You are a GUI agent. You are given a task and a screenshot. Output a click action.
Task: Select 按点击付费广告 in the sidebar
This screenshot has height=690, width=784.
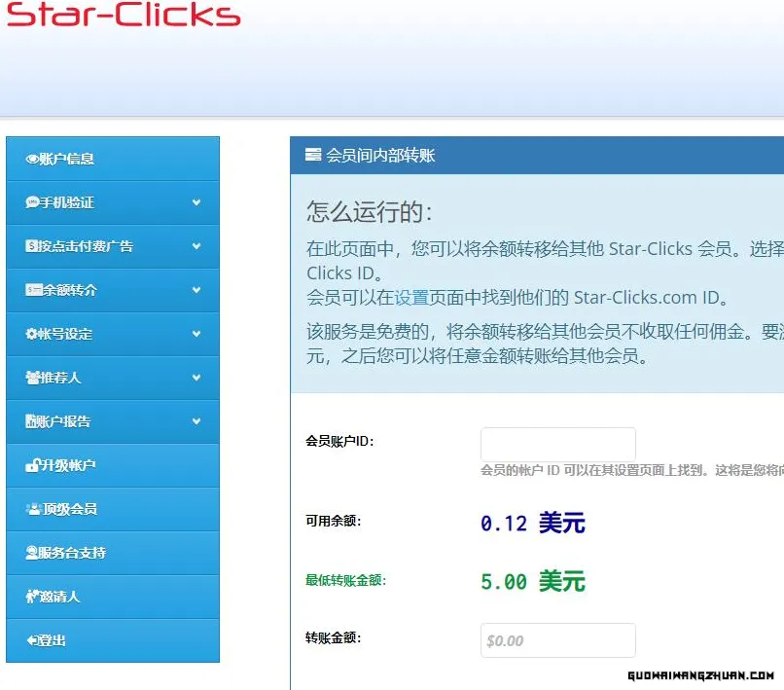[x=113, y=246]
